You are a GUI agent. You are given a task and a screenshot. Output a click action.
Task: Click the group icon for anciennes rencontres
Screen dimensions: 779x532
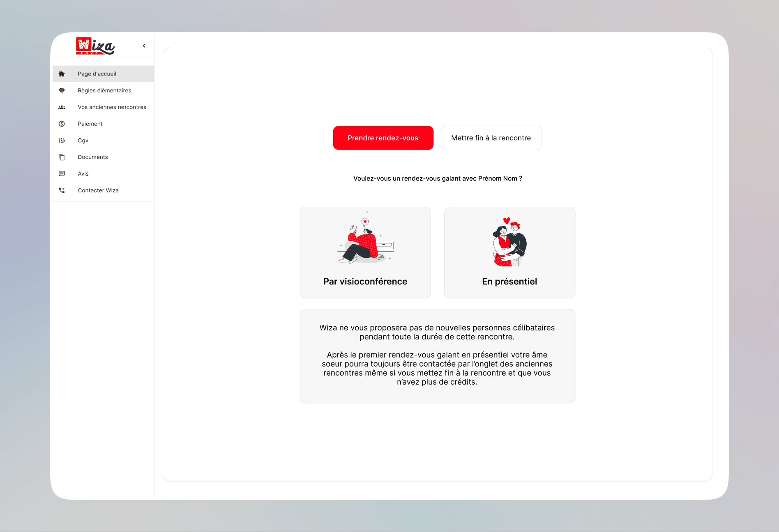tap(62, 107)
